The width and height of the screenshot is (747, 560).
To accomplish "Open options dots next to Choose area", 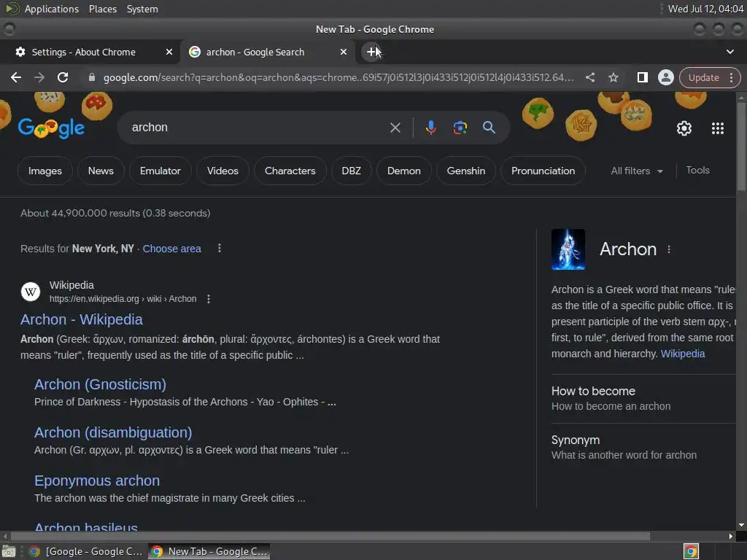I will [x=219, y=248].
